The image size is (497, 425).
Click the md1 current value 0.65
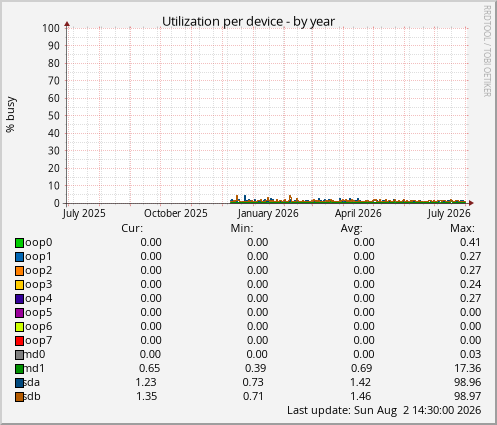point(150,368)
